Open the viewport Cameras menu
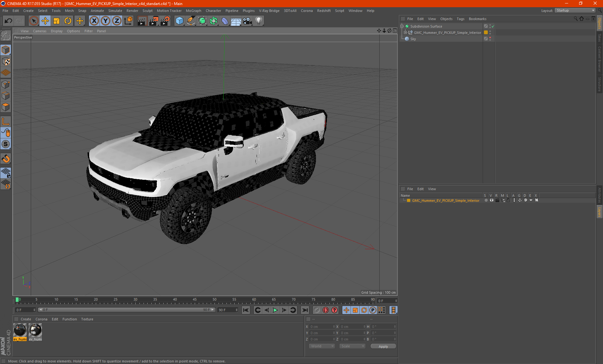Screen dimensions: 603x364 point(40,31)
